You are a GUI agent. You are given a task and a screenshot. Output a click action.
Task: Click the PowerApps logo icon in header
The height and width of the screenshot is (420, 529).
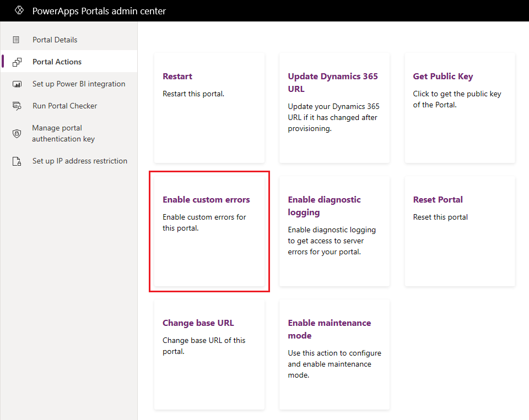click(19, 10)
